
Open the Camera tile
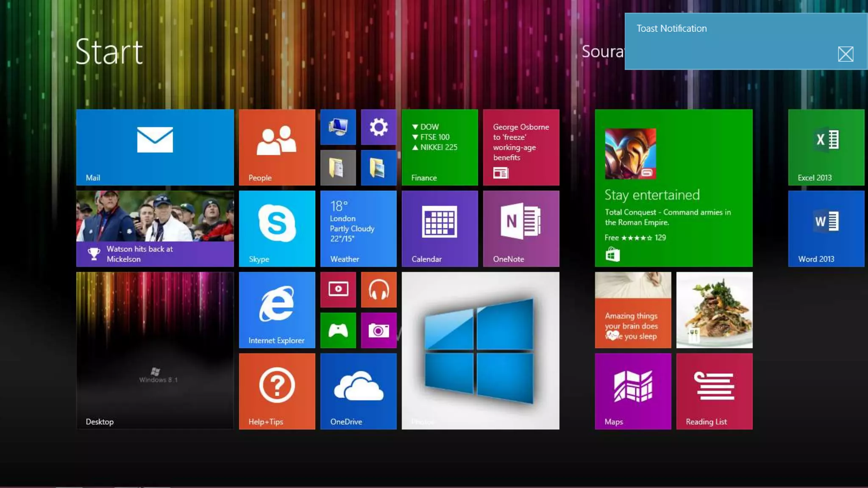coord(378,330)
